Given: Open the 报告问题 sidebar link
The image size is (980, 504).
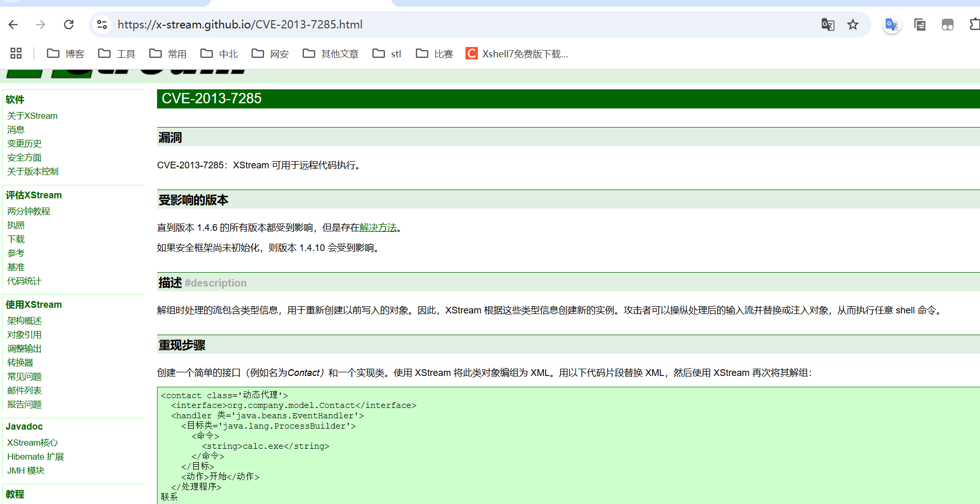Looking at the screenshot, I should tap(24, 404).
